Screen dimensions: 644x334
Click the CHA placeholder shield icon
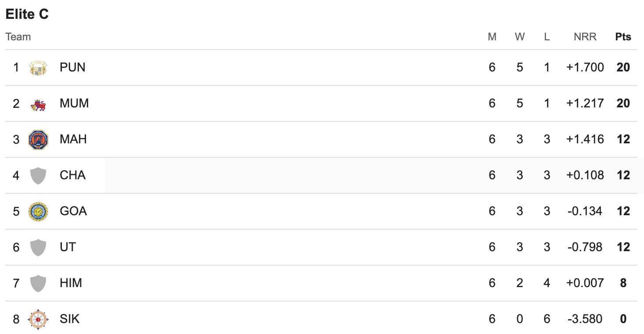pyautogui.click(x=38, y=176)
